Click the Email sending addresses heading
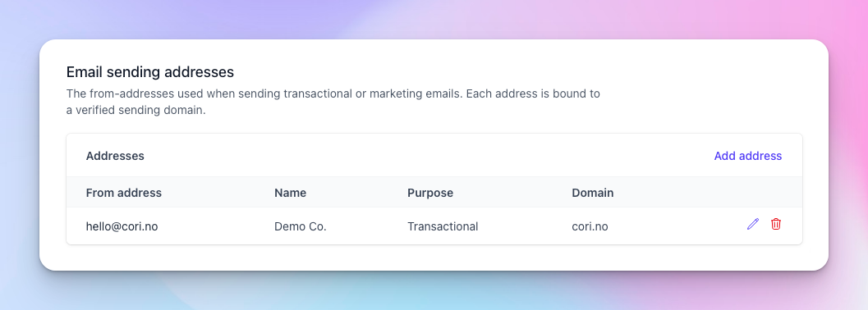The height and width of the screenshot is (310, 868). 150,72
